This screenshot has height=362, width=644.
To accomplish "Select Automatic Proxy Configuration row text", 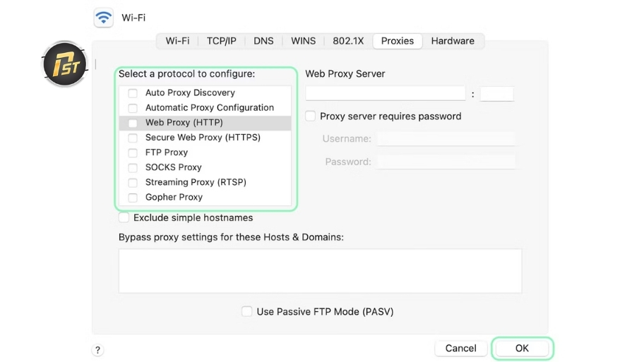I will pyautogui.click(x=210, y=107).
